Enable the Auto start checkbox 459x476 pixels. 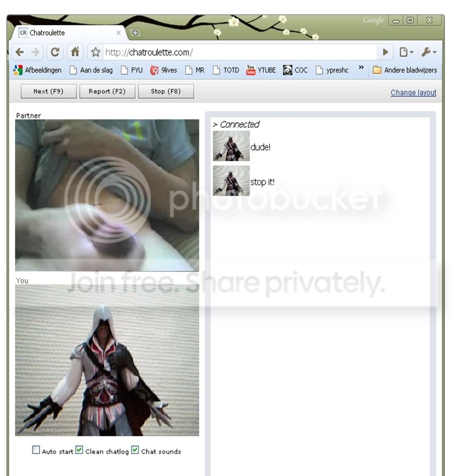[36, 450]
